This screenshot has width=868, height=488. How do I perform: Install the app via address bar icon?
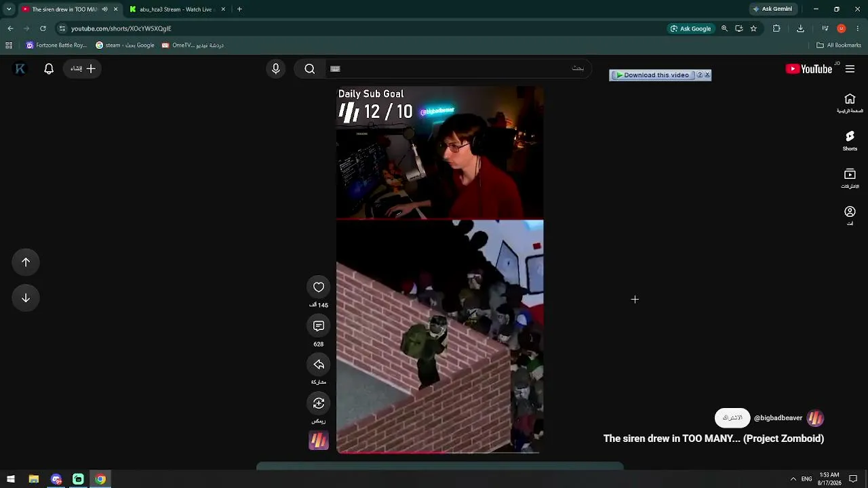[738, 28]
